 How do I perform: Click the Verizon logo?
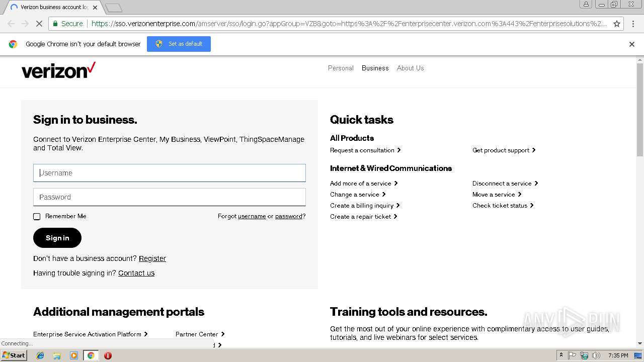[x=58, y=70]
